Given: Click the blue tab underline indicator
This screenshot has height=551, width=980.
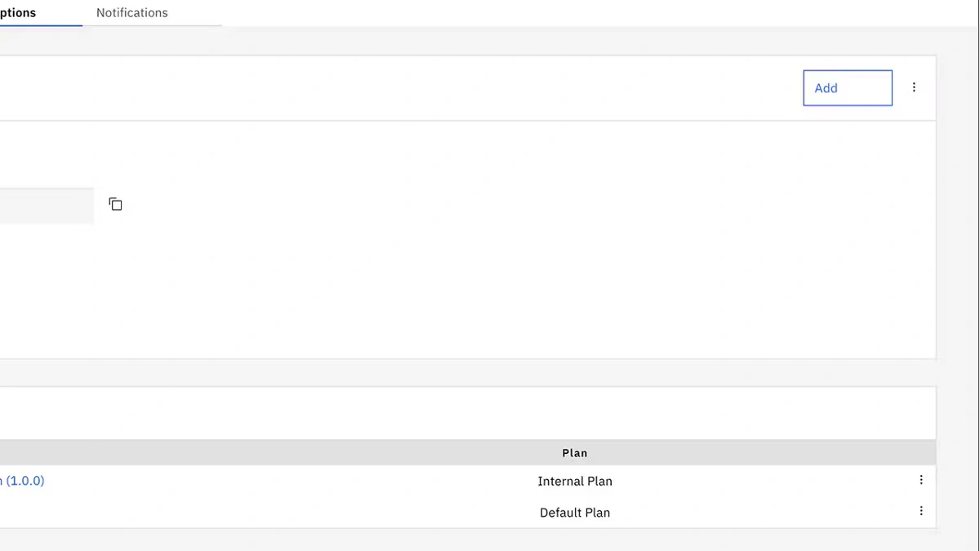Looking at the screenshot, I should point(41,27).
